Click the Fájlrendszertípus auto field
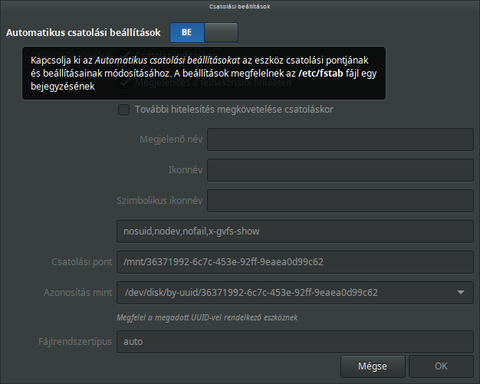The height and width of the screenshot is (384, 480). (x=295, y=342)
